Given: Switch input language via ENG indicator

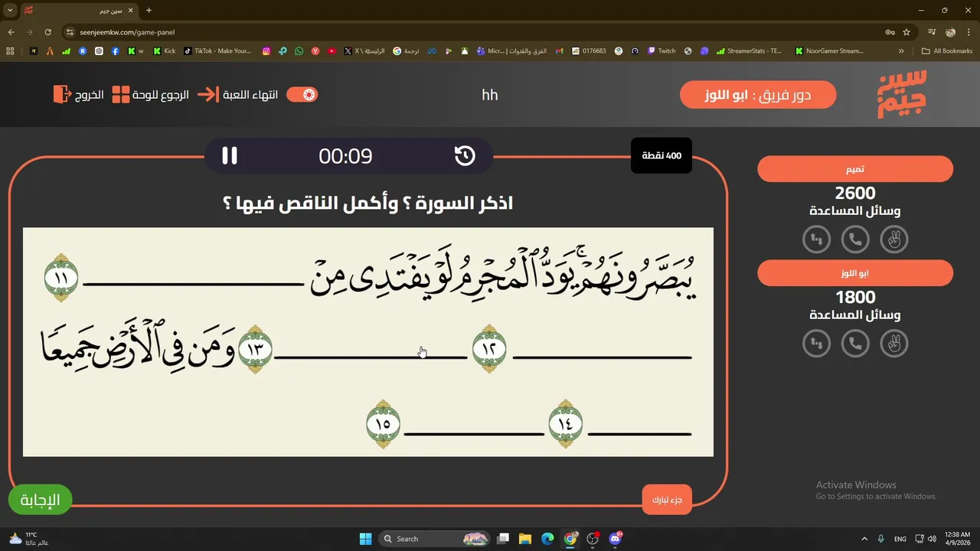Looking at the screenshot, I should pos(900,539).
